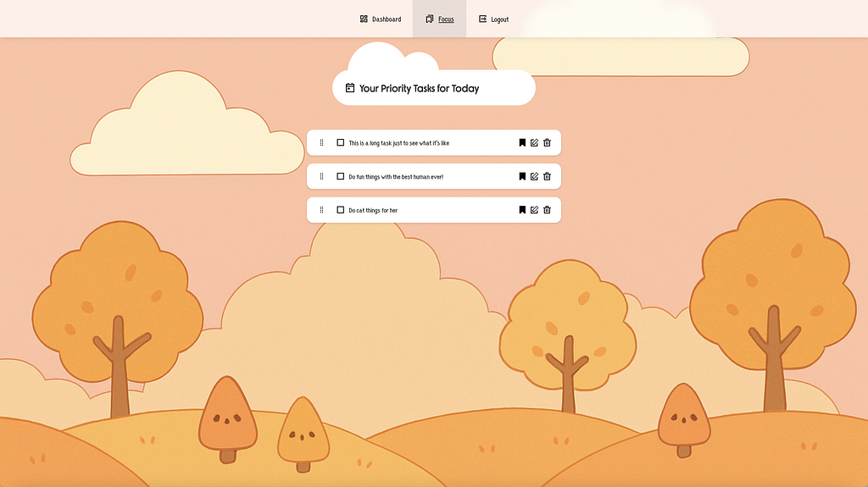868x487 pixels.
Task: Edit the 'This is a long task' item
Action: 534,143
